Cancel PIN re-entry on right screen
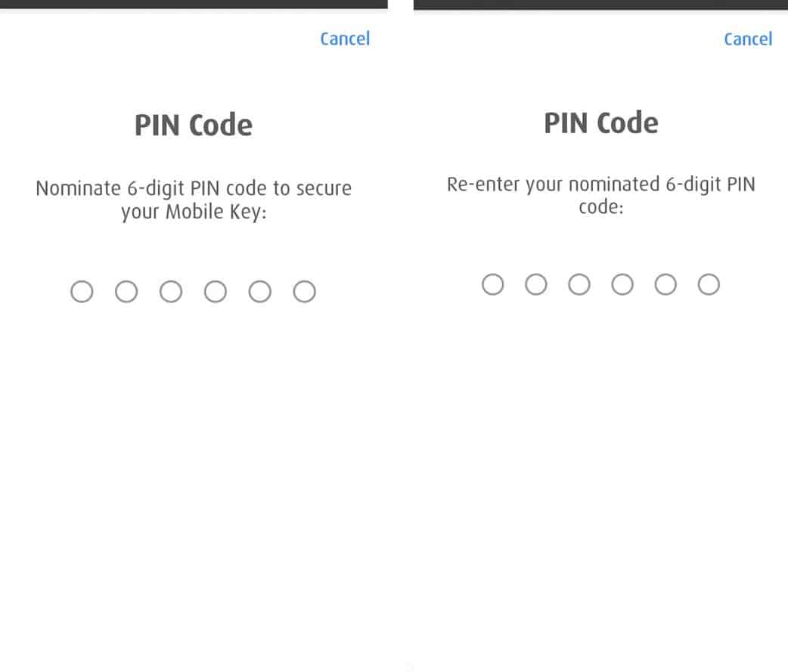 point(748,39)
